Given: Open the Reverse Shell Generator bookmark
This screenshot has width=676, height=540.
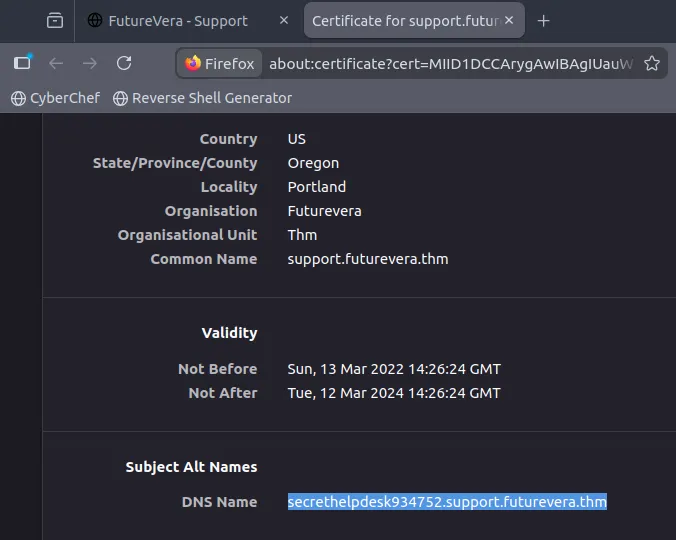Looking at the screenshot, I should [203, 98].
